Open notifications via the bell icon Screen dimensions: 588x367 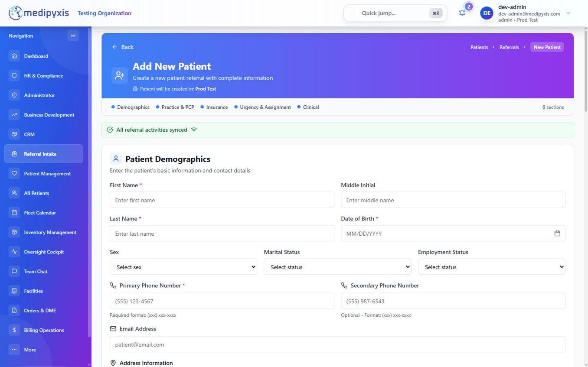tap(462, 13)
